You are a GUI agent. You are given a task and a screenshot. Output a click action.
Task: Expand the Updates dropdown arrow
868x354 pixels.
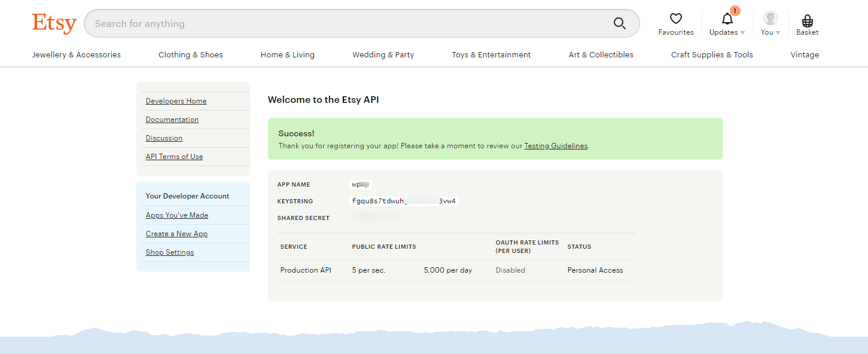point(742,33)
